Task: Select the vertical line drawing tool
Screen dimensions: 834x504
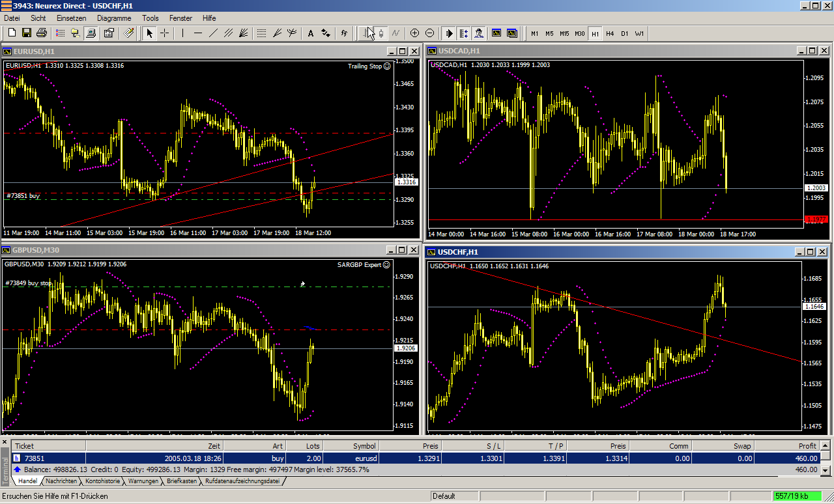Action: point(183,33)
